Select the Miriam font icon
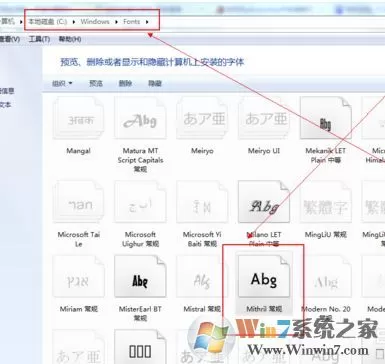 [x=79, y=276]
